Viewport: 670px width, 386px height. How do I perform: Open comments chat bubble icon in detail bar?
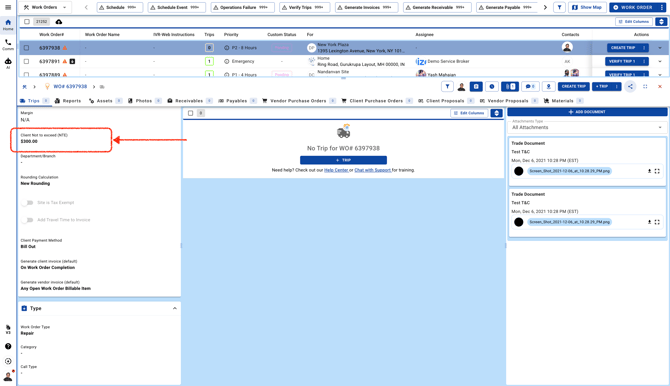tap(530, 86)
